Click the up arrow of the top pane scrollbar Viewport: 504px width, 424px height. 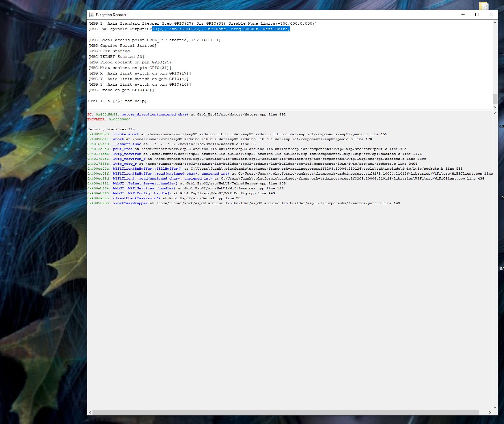495,22
